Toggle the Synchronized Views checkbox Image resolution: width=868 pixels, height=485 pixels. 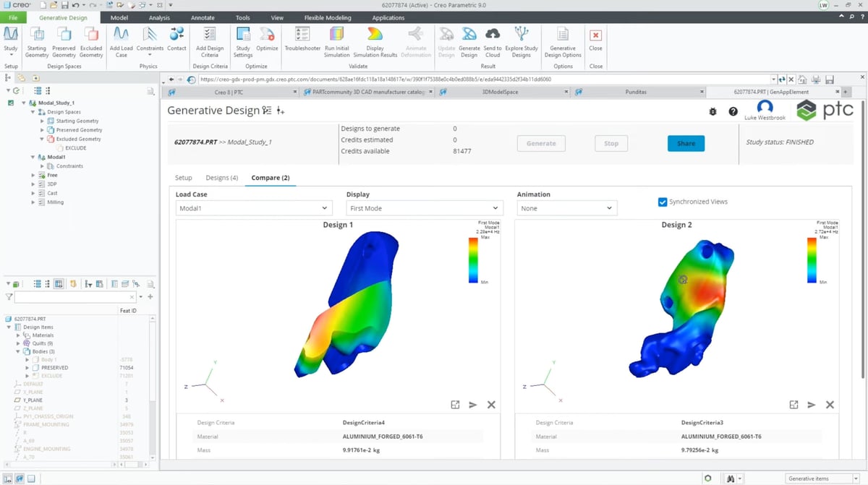(x=662, y=202)
